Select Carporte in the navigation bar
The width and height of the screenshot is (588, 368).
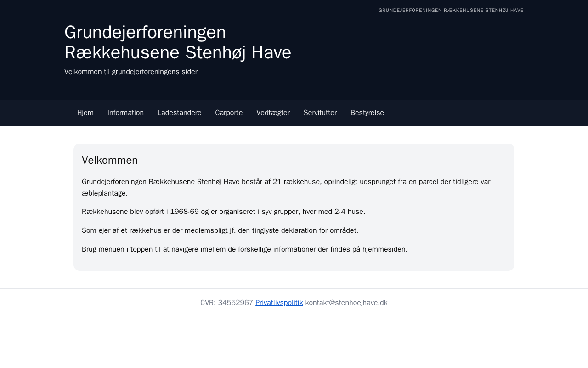(229, 113)
